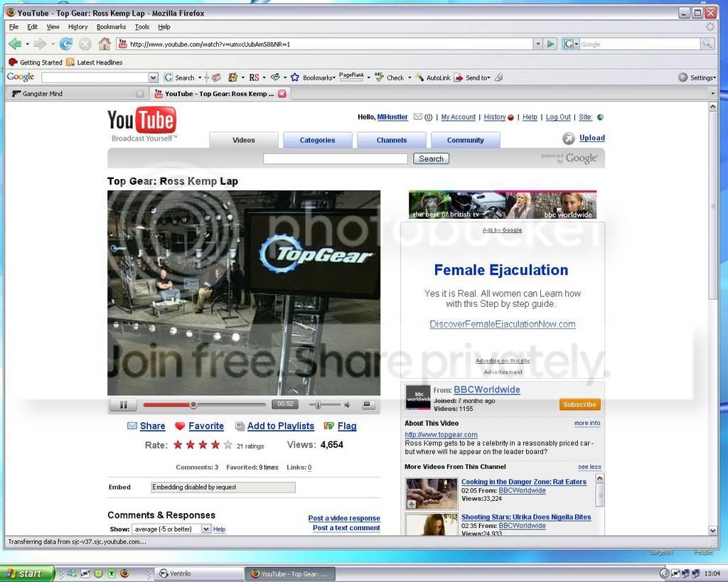This screenshot has width=728, height=582.
Task: Click Windows Start button
Action: point(27,573)
